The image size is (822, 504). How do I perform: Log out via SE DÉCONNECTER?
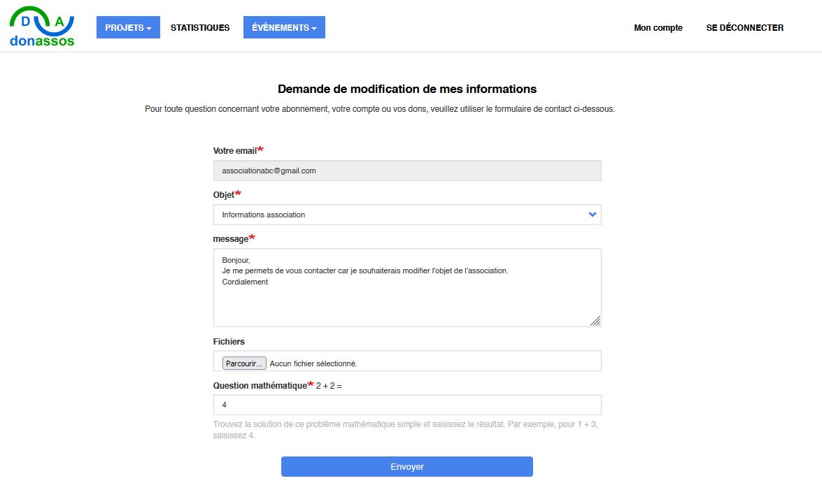pyautogui.click(x=744, y=28)
